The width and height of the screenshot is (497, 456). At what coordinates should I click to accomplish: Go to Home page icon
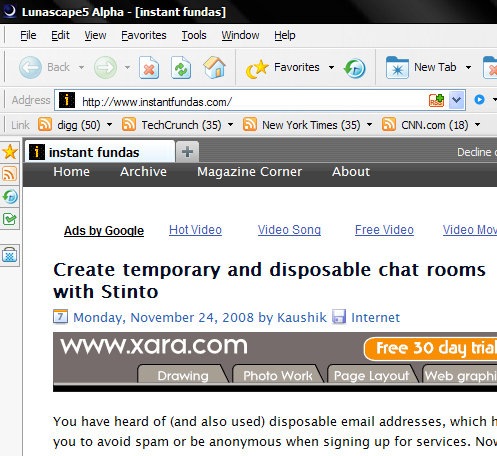[x=214, y=67]
